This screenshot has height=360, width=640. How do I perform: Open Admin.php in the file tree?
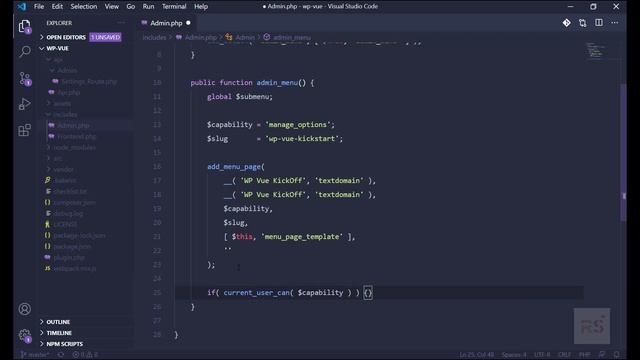pyautogui.click(x=73, y=125)
